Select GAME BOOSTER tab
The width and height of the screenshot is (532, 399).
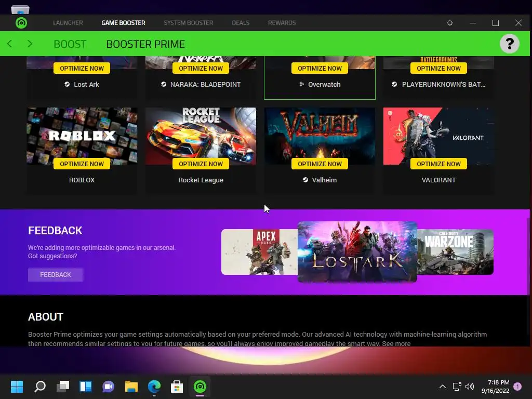(123, 23)
